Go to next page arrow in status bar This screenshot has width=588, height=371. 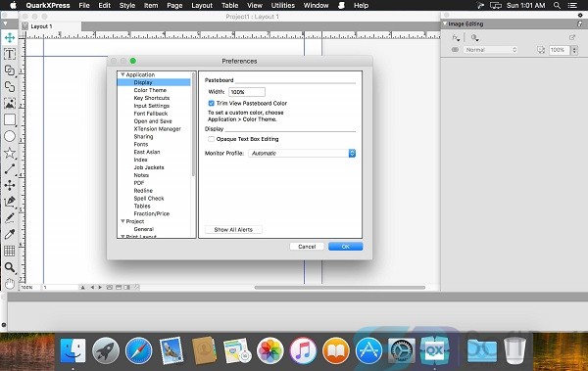tap(100, 288)
